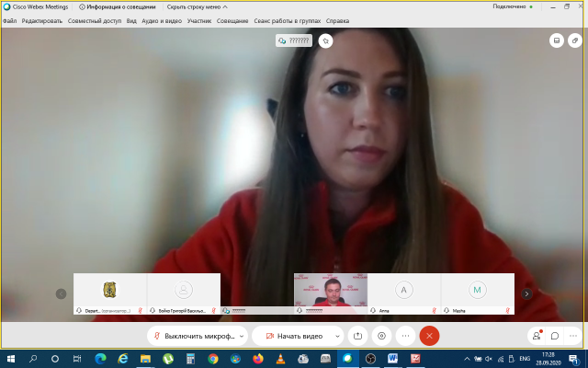
Task: Click muted mic icon on Depart... tile
Action: (141, 311)
